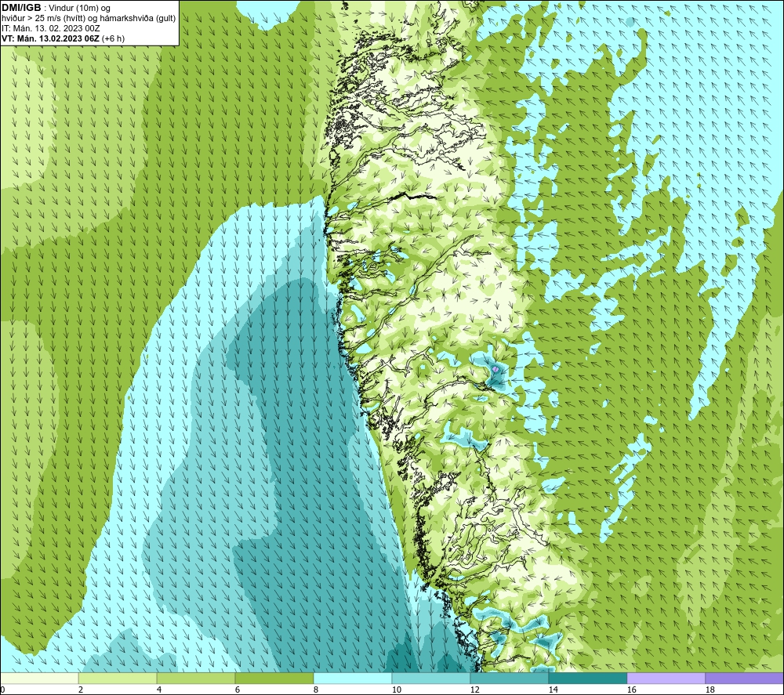
Task: Click the teal 12–14 legend swatch
Action: tap(509, 678)
